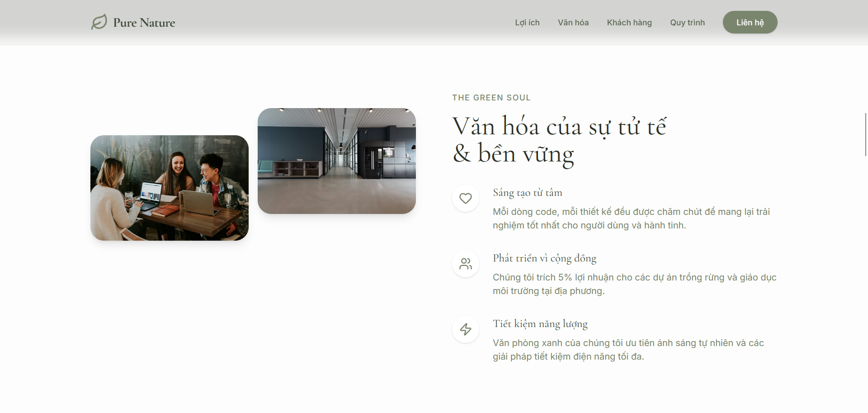
Task: Click the Tiết kiệm năng lượng title
Action: pos(540,324)
